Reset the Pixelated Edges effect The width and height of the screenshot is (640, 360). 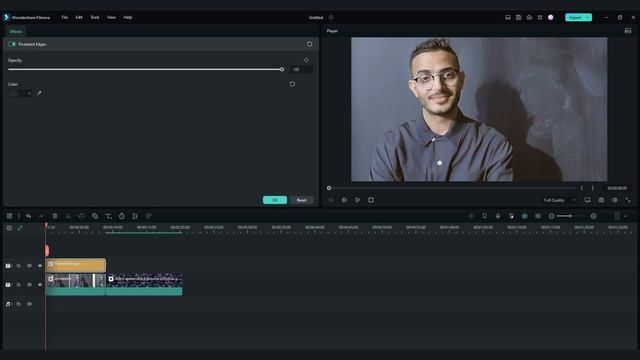(309, 44)
